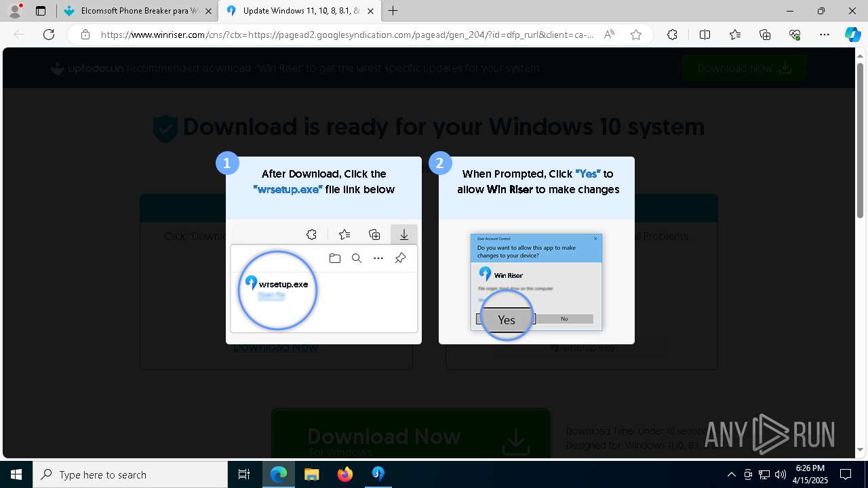Open the notification center

pos(846,474)
